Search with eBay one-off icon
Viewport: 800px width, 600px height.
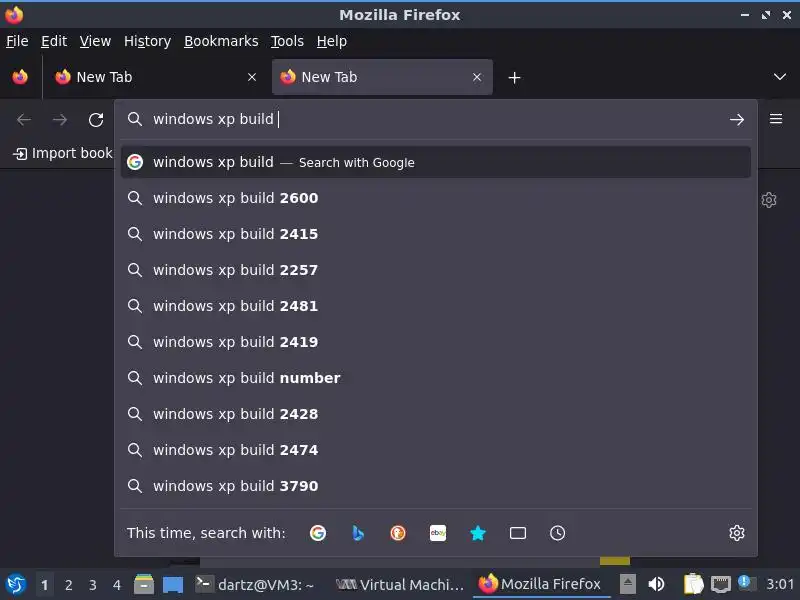tap(438, 533)
